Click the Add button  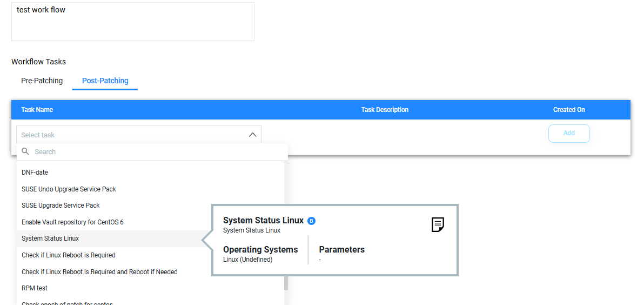click(x=569, y=133)
